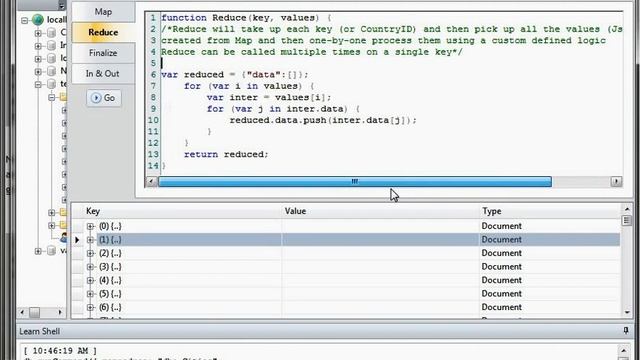Click the localhost globe icon in the tree
640x360 pixels.
tap(38, 19)
